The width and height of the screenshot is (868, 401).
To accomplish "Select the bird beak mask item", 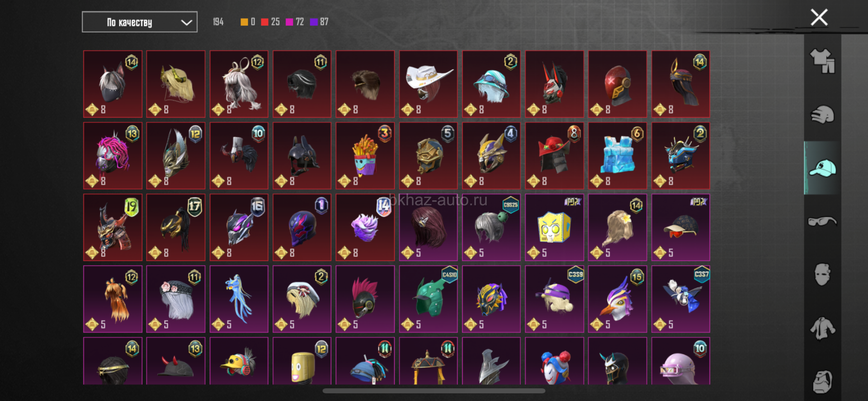I will [618, 299].
